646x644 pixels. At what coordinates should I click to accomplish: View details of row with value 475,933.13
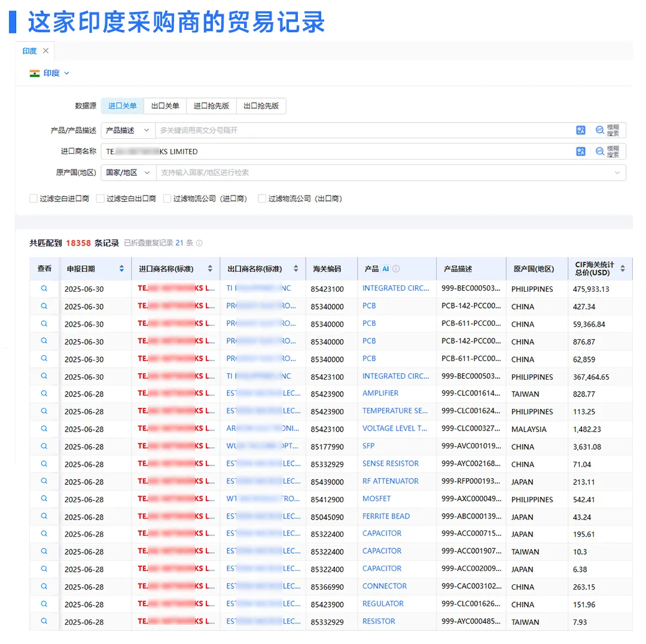point(44,289)
